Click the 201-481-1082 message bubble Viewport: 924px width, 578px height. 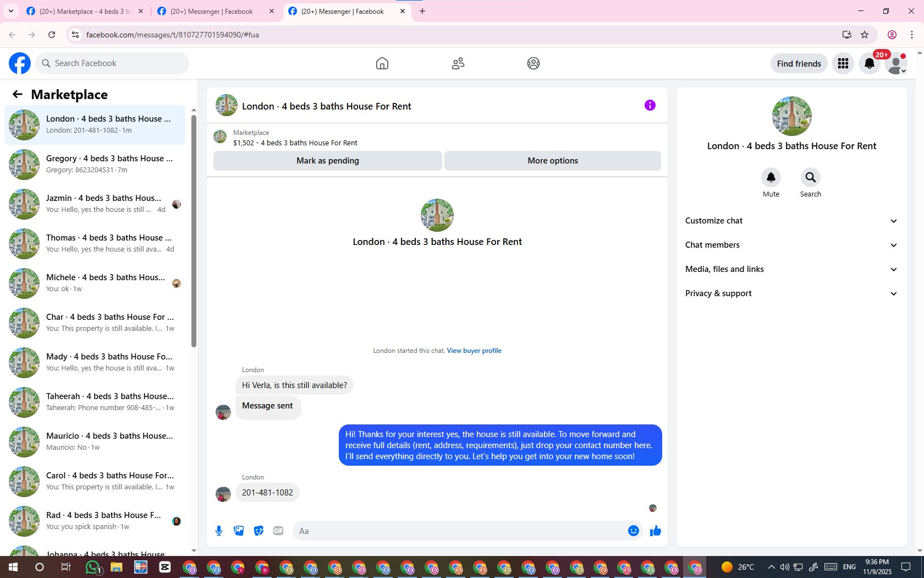[x=267, y=493]
